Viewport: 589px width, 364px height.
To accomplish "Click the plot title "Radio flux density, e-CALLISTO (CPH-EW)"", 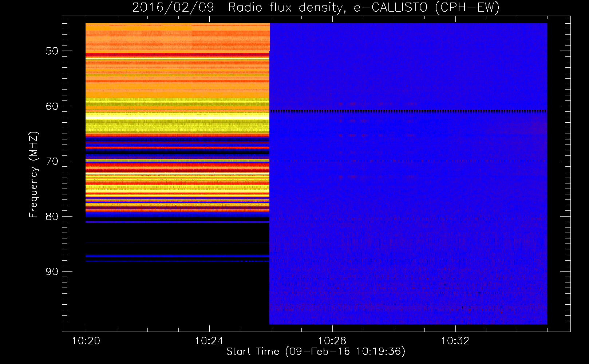I will [364, 7].
